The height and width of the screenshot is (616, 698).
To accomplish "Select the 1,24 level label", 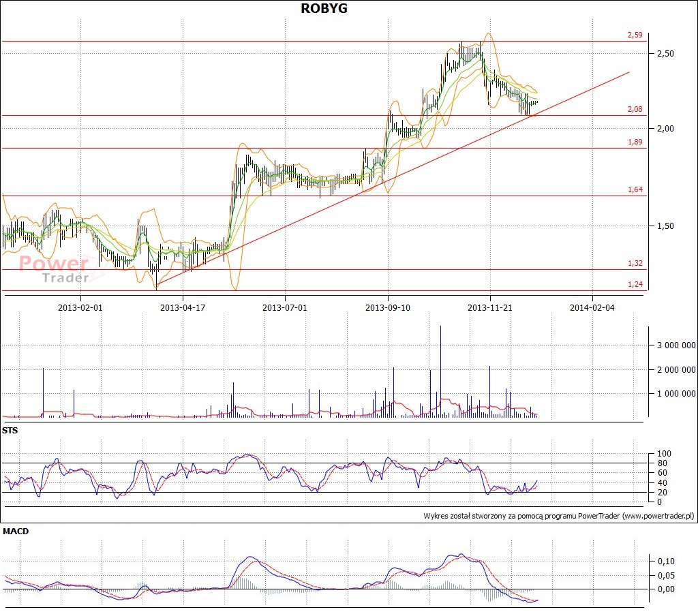I will click(635, 284).
